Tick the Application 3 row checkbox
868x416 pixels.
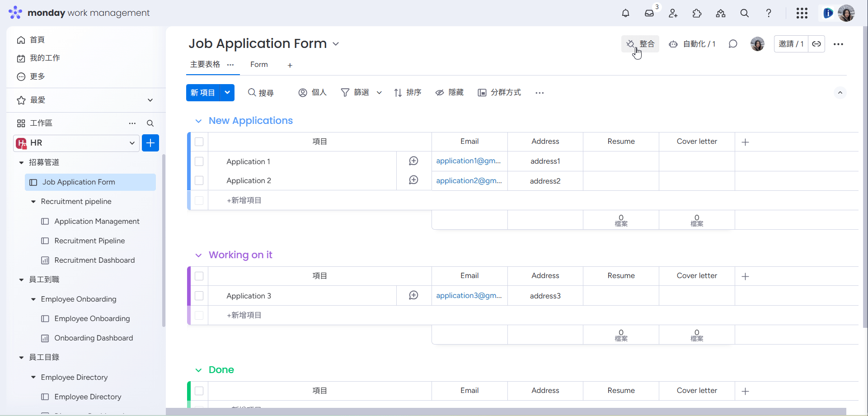199,296
